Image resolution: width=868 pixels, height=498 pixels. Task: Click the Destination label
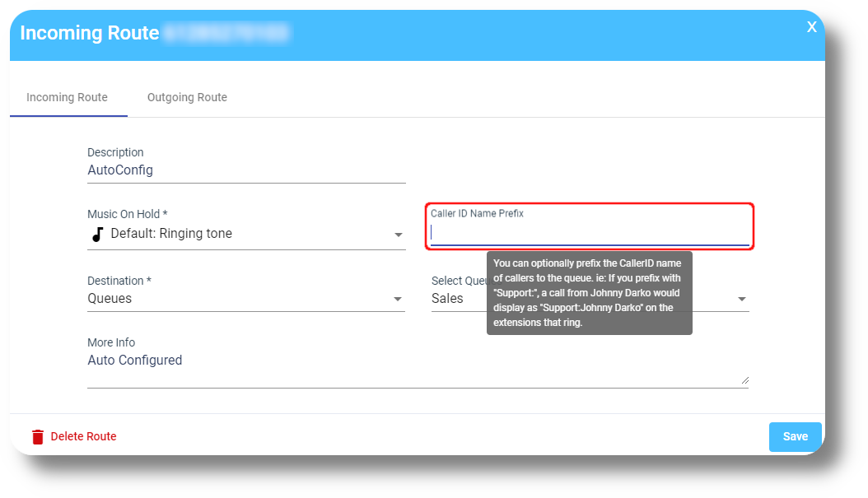[x=119, y=281]
